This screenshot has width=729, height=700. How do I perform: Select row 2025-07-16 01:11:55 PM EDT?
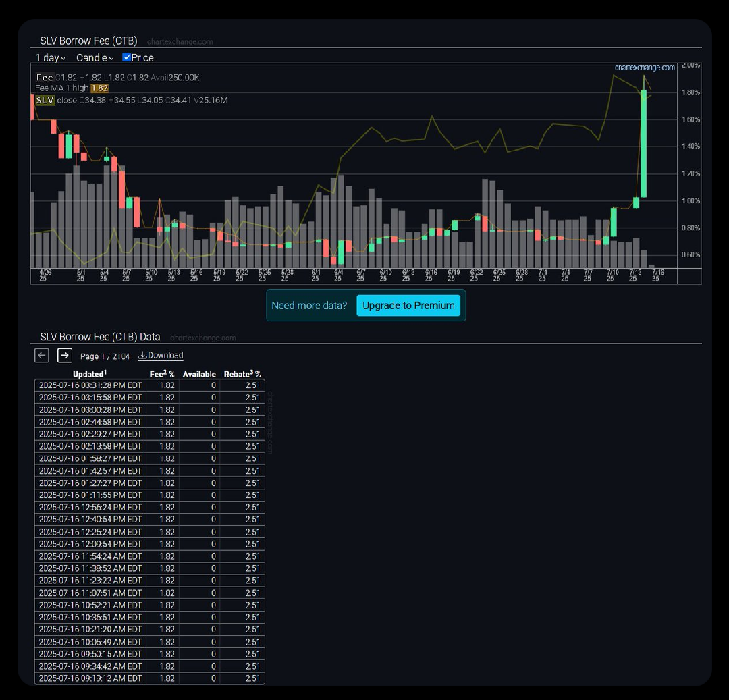(150, 495)
